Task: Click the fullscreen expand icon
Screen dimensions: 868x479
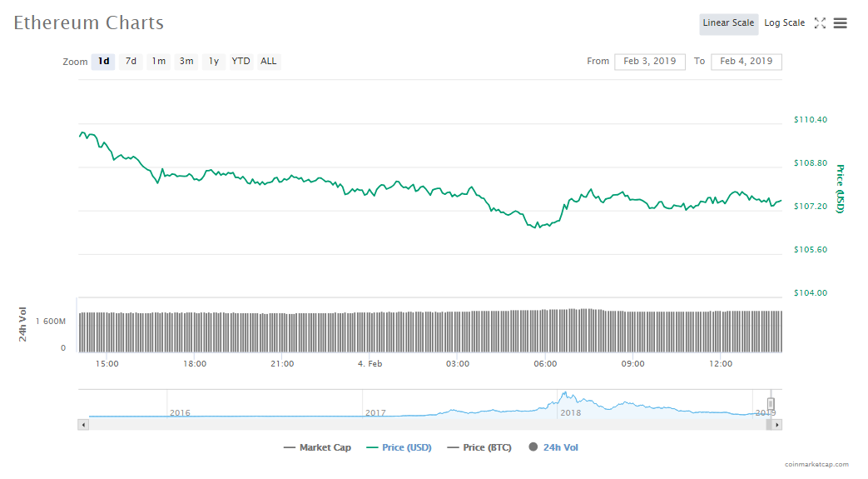Action: pyautogui.click(x=820, y=23)
